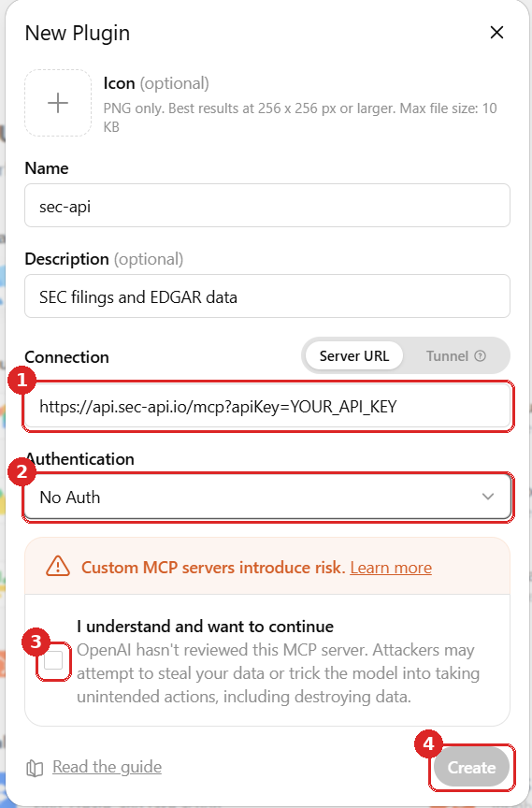Open the Read the guide link

pos(108,767)
